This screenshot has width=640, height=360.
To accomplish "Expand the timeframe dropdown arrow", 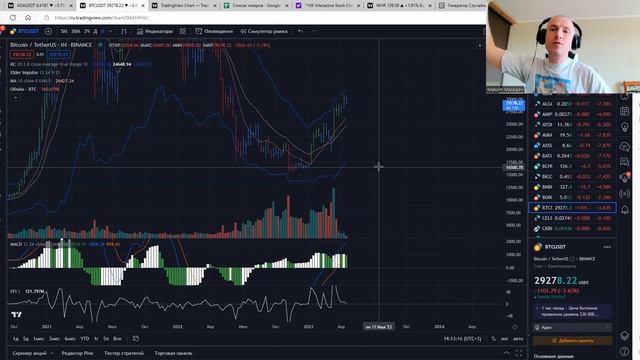I will pyautogui.click(x=111, y=31).
